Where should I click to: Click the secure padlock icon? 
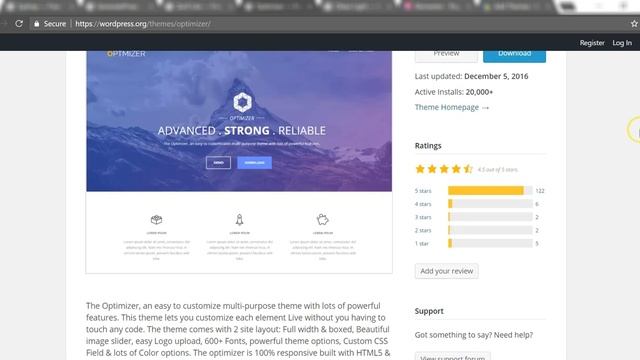tap(37, 24)
